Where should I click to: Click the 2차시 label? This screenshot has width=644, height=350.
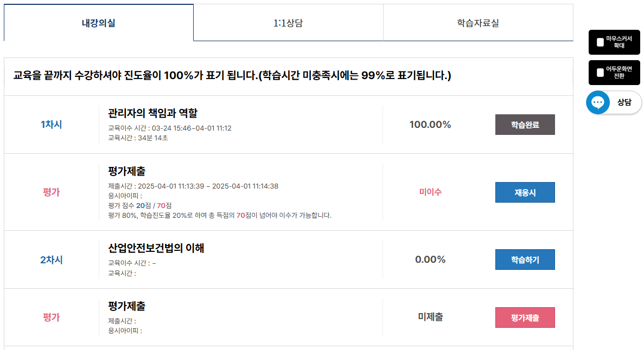52,260
